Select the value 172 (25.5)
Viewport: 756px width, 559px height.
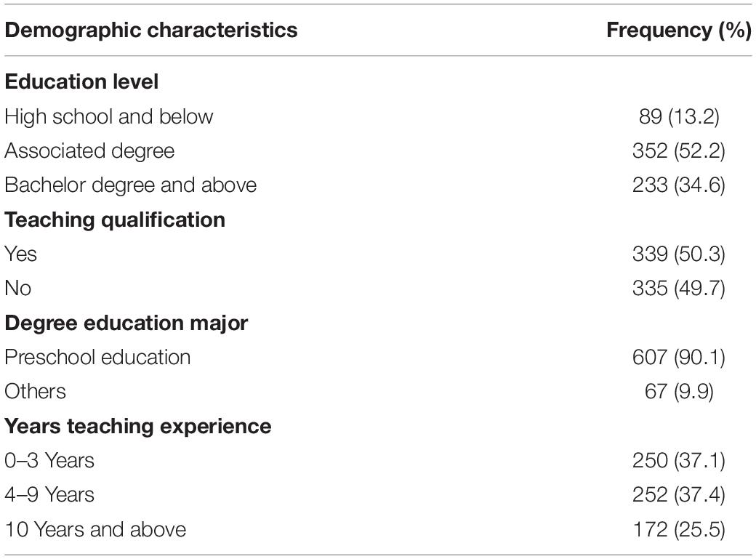pyautogui.click(x=679, y=530)
